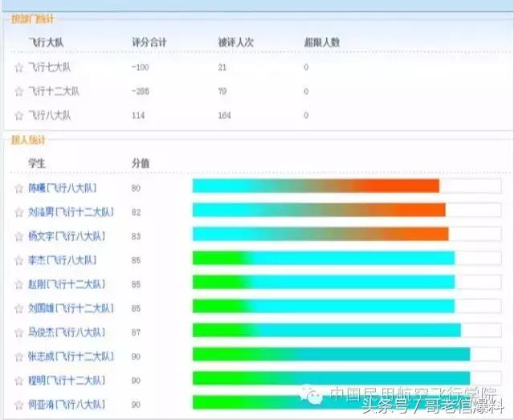Star the student scoring 83
Screen dimensions: 514x420
pos(18,236)
